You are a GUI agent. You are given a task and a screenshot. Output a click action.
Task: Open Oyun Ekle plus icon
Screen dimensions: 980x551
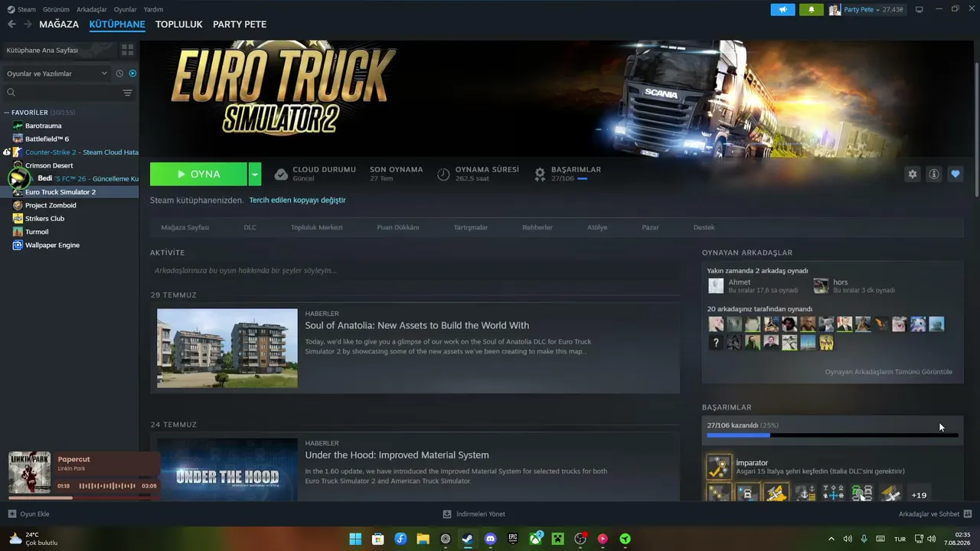click(x=11, y=514)
